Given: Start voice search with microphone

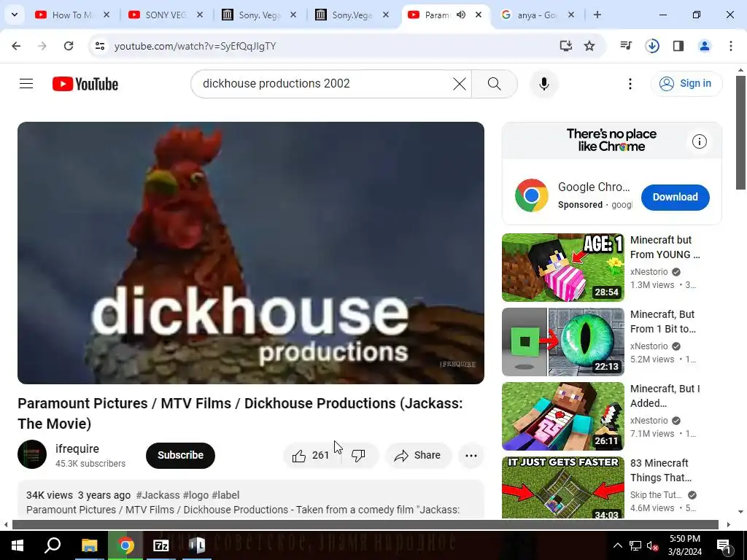Looking at the screenshot, I should (x=544, y=84).
